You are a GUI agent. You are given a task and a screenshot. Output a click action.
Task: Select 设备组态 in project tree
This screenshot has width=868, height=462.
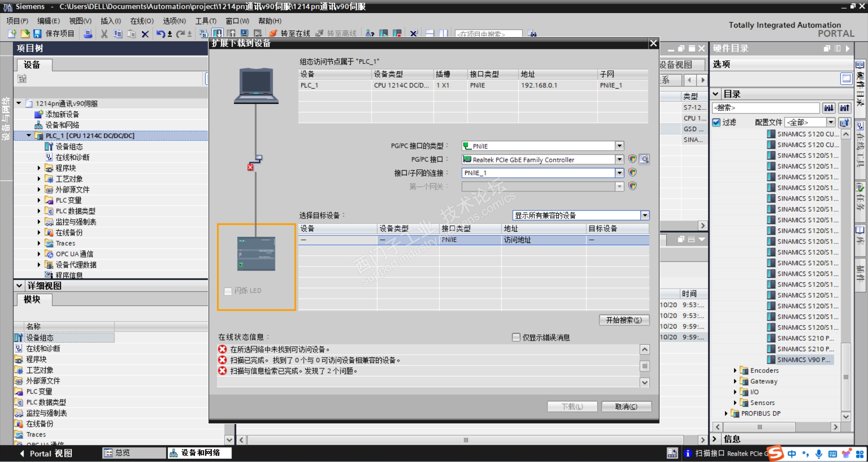(69, 146)
